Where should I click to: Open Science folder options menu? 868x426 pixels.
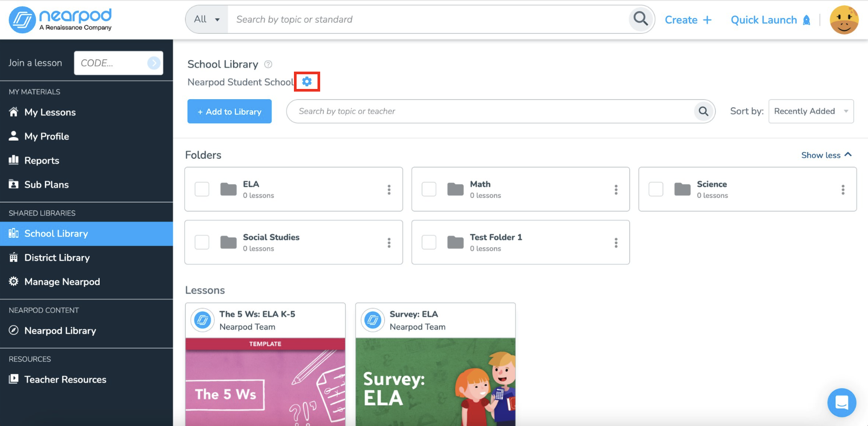[843, 190]
